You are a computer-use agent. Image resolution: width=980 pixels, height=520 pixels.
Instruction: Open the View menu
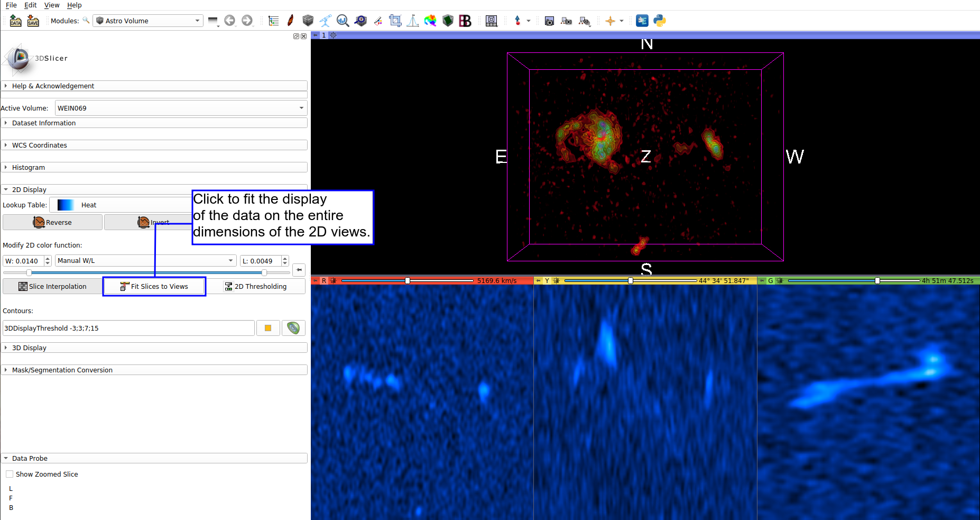pos(52,5)
